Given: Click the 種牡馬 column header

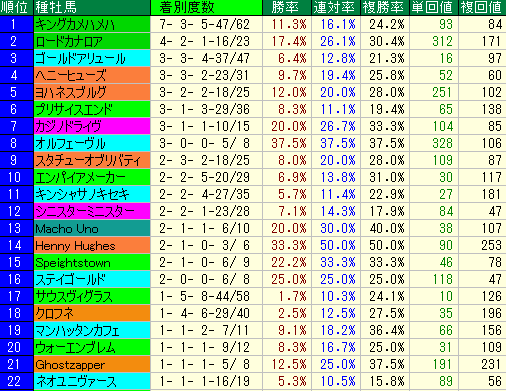Looking at the screenshot, I should (x=92, y=7).
